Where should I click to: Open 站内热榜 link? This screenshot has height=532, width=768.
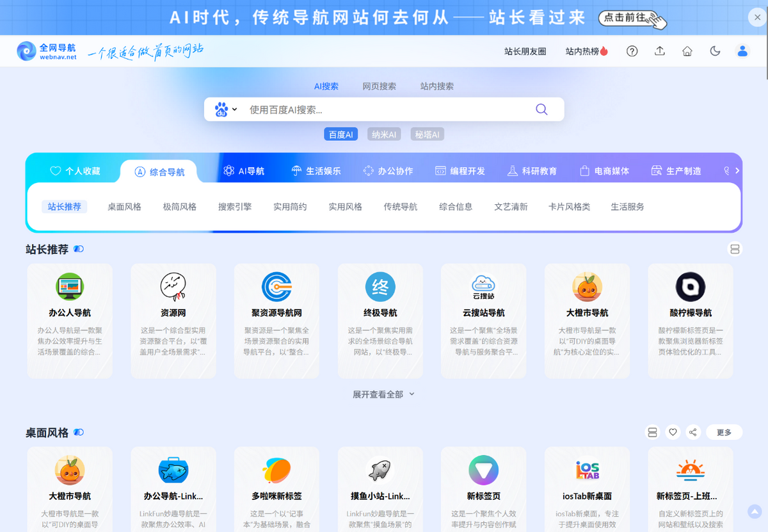coord(587,51)
